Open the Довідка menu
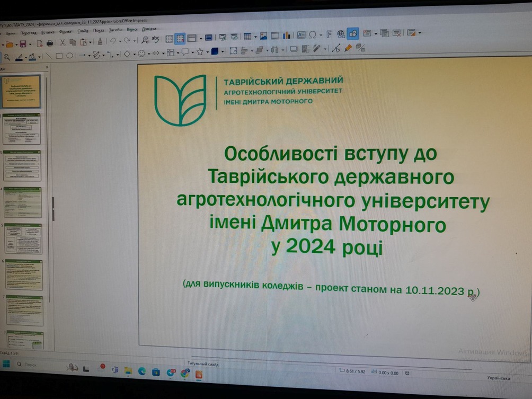This screenshot has height=399, width=532. pos(149,29)
